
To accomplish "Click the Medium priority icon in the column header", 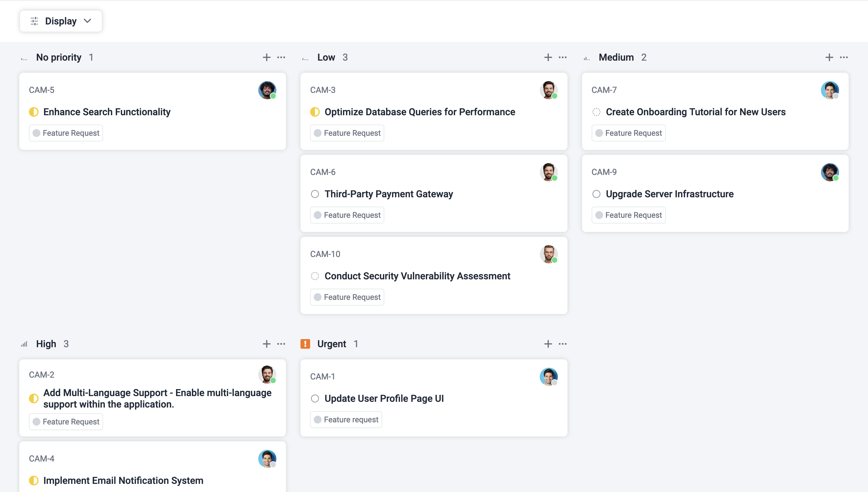I will [x=587, y=57].
